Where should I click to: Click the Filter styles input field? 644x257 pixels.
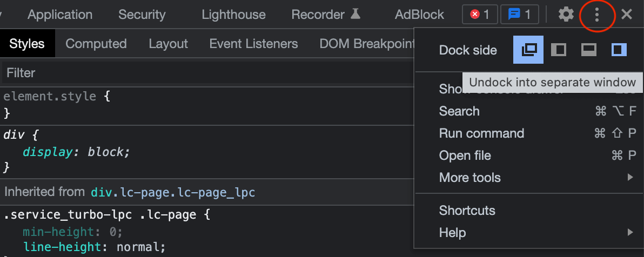[x=205, y=72]
